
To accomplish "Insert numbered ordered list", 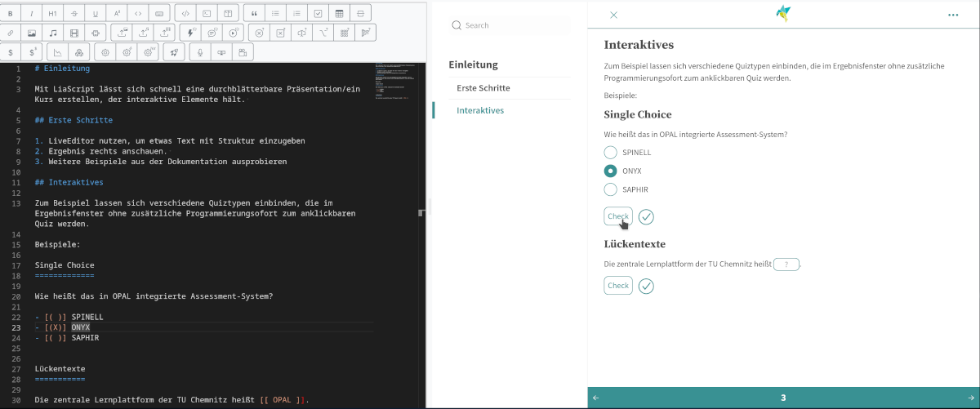I will coord(297,14).
